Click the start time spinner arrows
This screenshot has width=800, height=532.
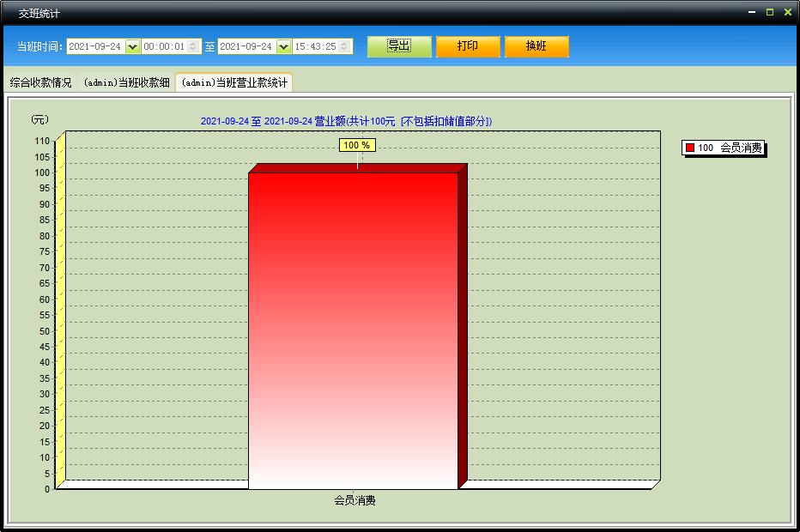pos(193,46)
